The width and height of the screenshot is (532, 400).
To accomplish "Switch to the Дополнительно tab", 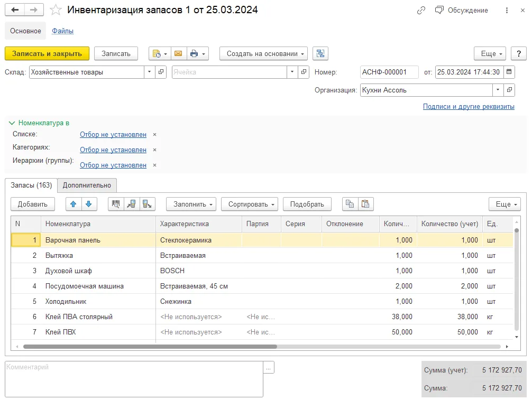I will coord(87,185).
